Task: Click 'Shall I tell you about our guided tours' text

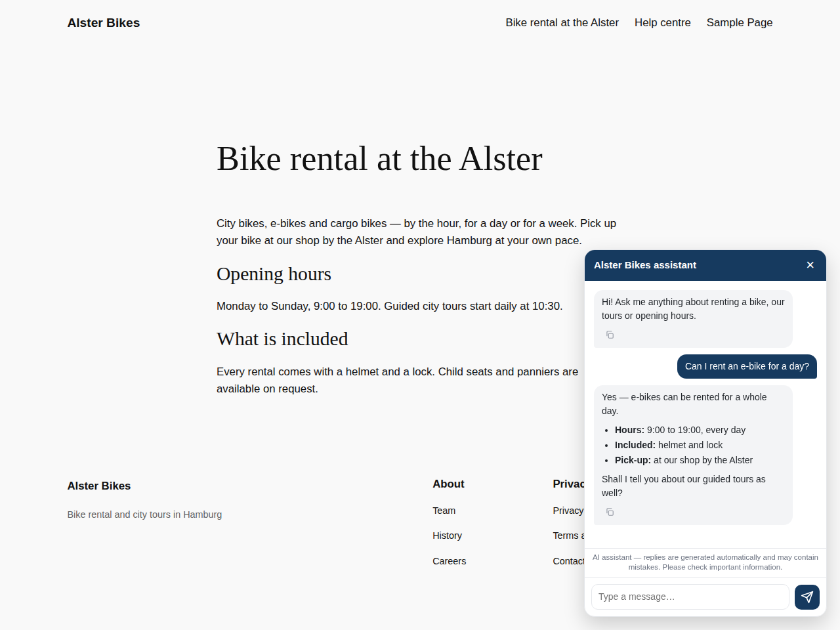Action: [x=684, y=486]
